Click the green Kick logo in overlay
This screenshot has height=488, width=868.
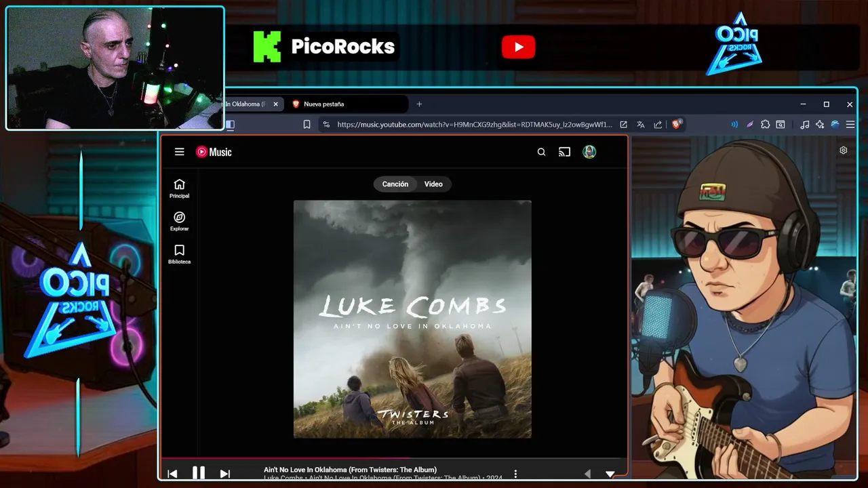pos(267,47)
